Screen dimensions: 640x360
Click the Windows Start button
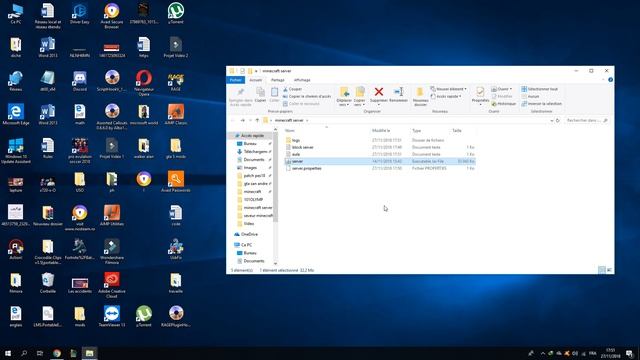[x=8, y=353]
